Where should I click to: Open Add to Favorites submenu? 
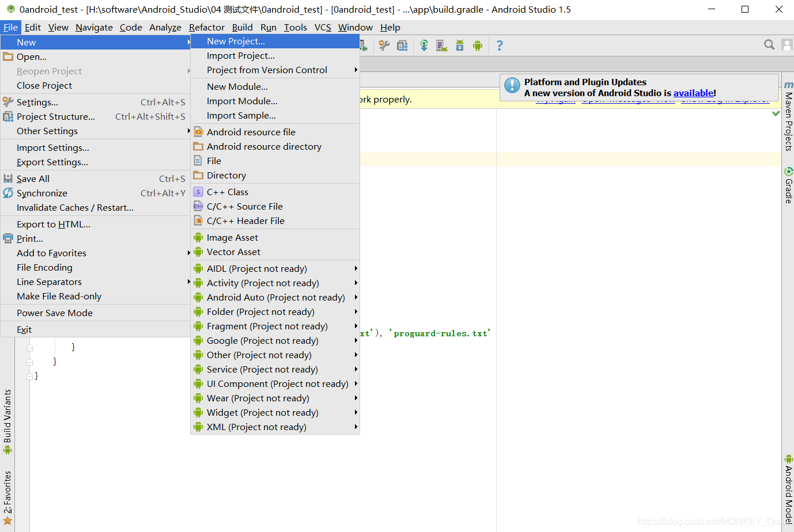(95, 253)
